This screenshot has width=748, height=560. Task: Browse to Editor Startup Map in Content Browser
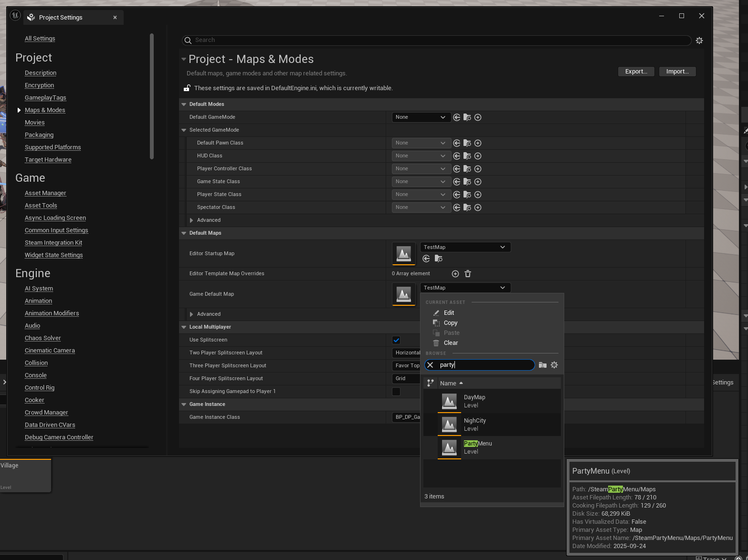(439, 259)
